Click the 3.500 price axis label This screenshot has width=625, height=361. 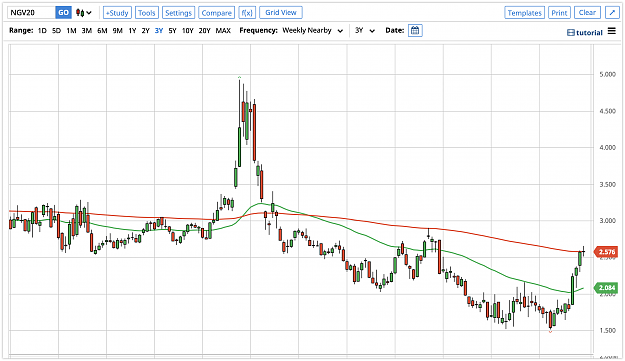[607, 184]
